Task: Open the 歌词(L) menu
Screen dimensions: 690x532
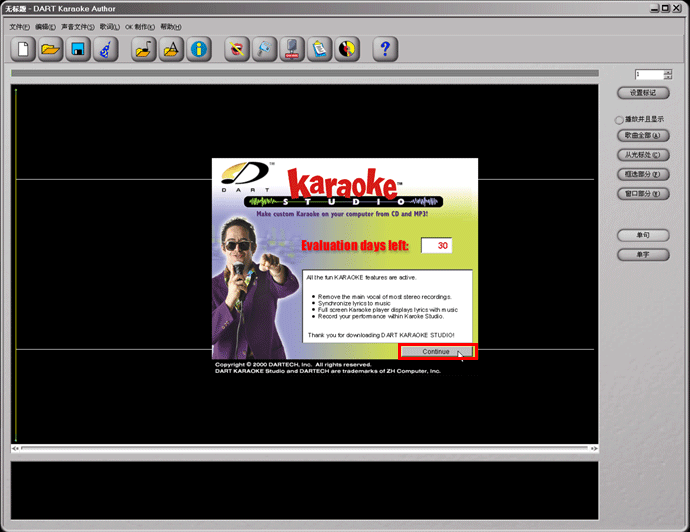Action: coord(110,27)
